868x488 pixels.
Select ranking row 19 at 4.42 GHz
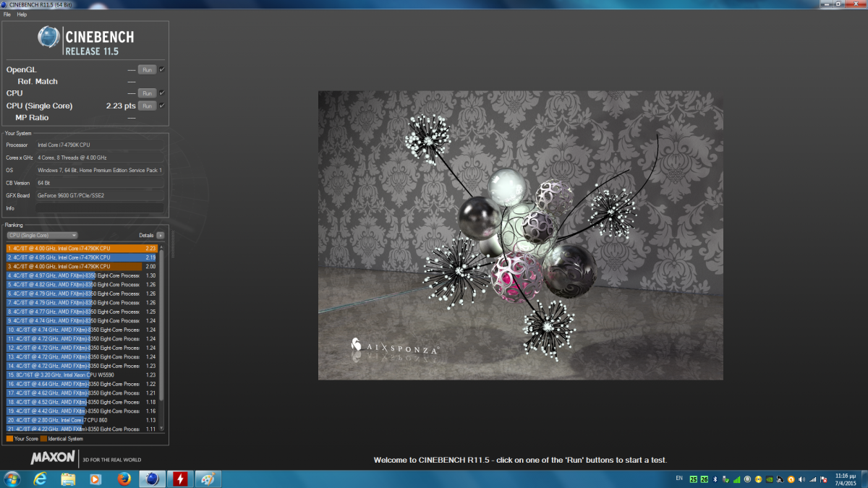[82, 411]
